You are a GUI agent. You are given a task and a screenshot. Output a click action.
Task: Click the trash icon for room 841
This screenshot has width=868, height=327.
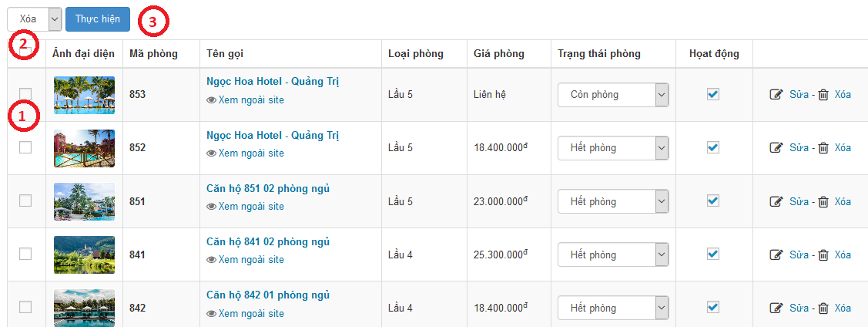click(823, 255)
